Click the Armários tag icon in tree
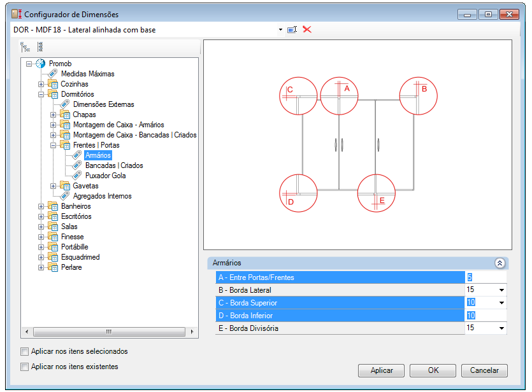 (77, 155)
